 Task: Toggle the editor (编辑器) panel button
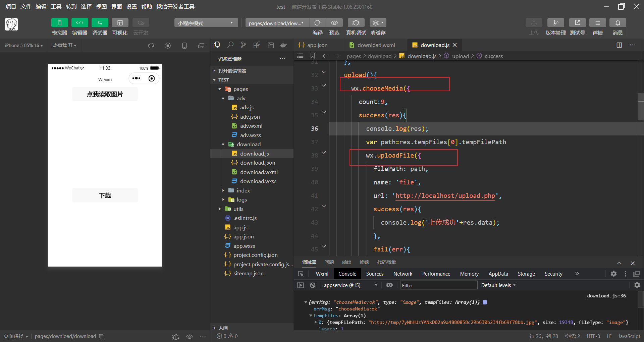tap(79, 23)
